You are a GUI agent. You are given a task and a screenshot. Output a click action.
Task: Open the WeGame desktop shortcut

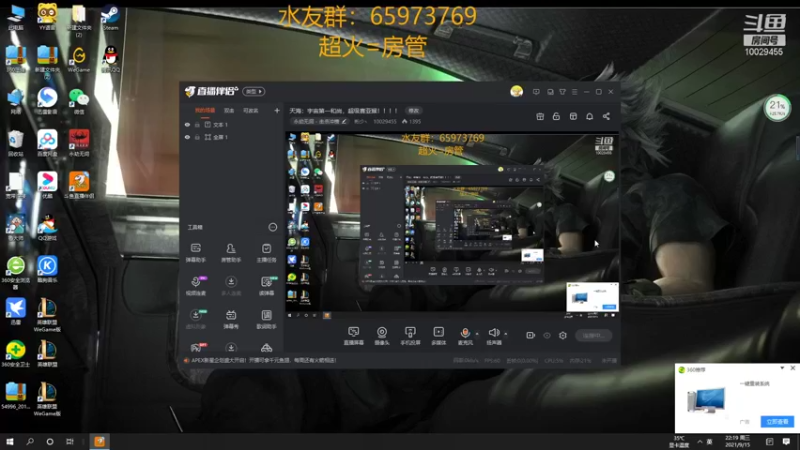pyautogui.click(x=79, y=59)
